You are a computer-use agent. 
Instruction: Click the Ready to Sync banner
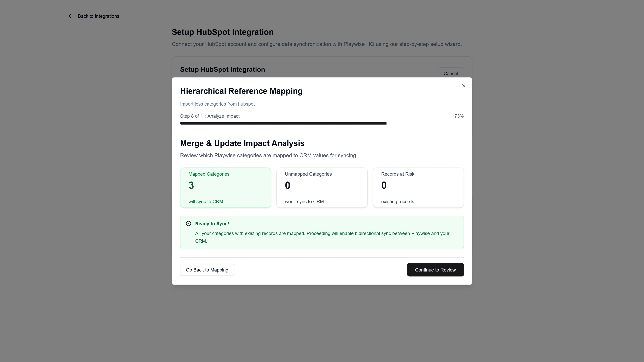tap(322, 232)
